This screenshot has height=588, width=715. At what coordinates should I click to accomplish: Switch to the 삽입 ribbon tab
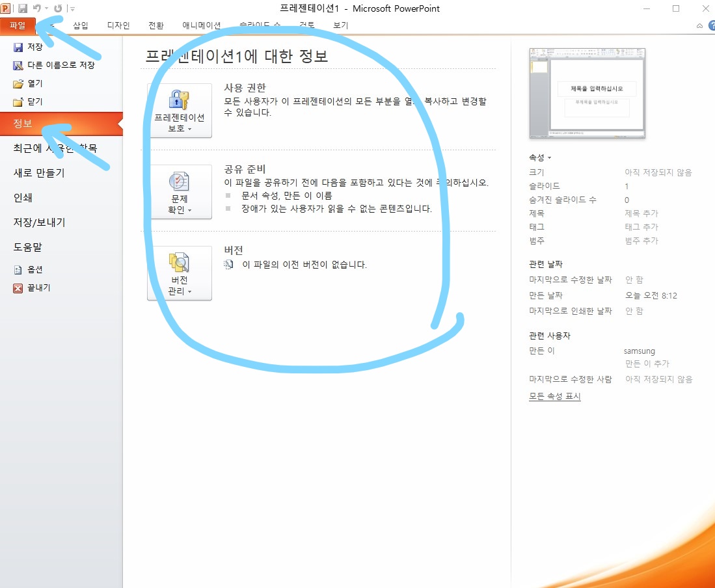(80, 25)
